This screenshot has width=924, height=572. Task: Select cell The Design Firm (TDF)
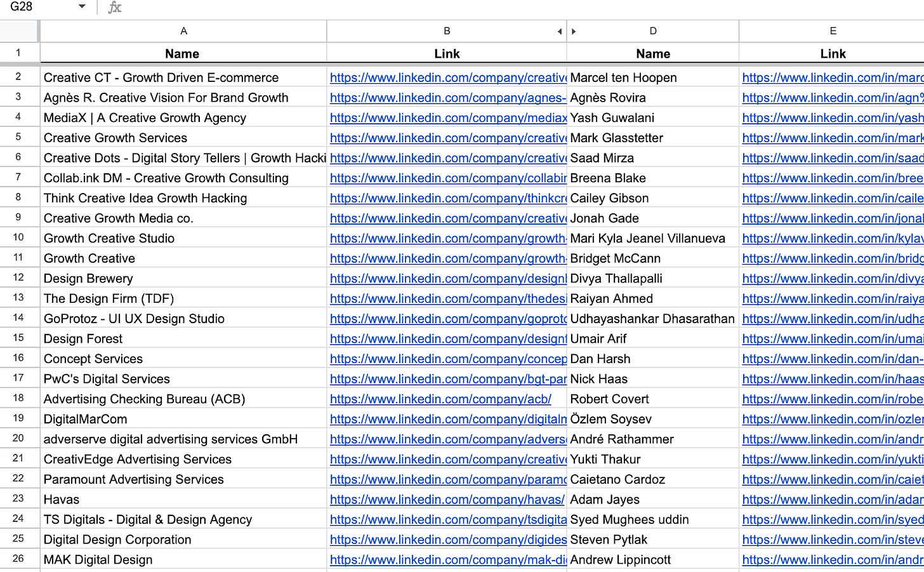(x=183, y=298)
